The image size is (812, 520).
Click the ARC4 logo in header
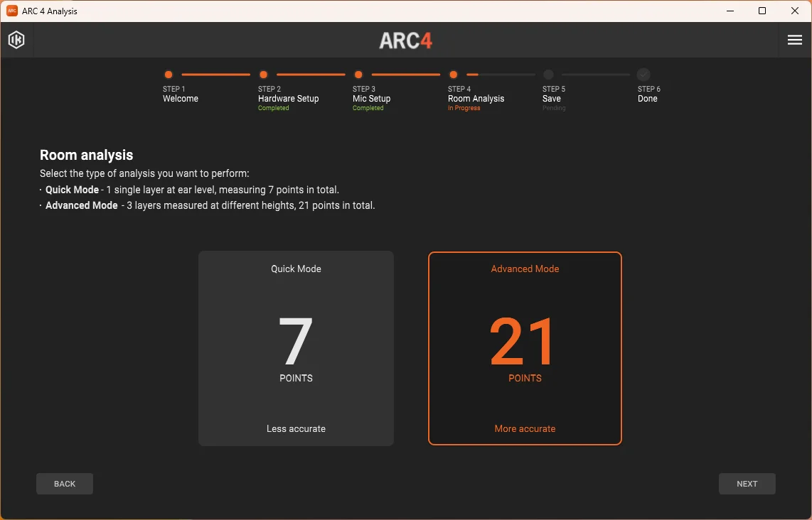(405, 40)
